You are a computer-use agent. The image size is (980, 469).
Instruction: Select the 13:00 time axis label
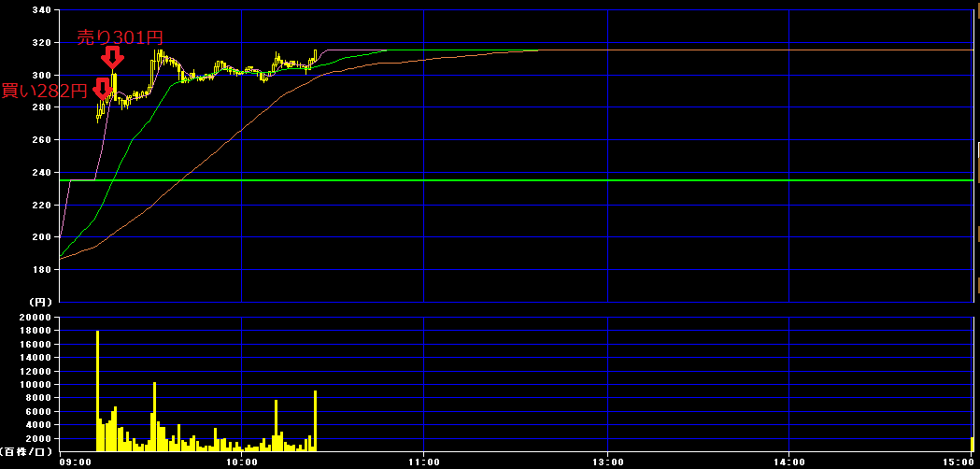[x=607, y=462]
